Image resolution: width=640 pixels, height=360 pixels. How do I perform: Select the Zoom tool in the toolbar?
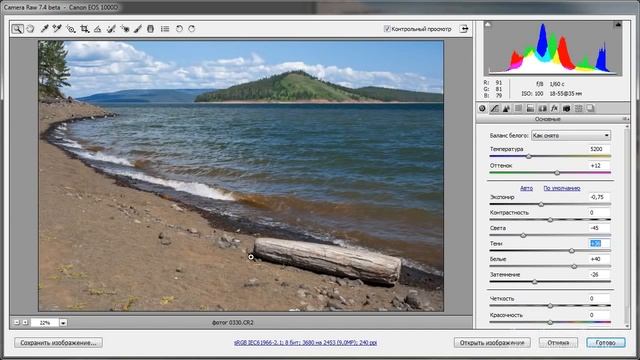coord(17,29)
